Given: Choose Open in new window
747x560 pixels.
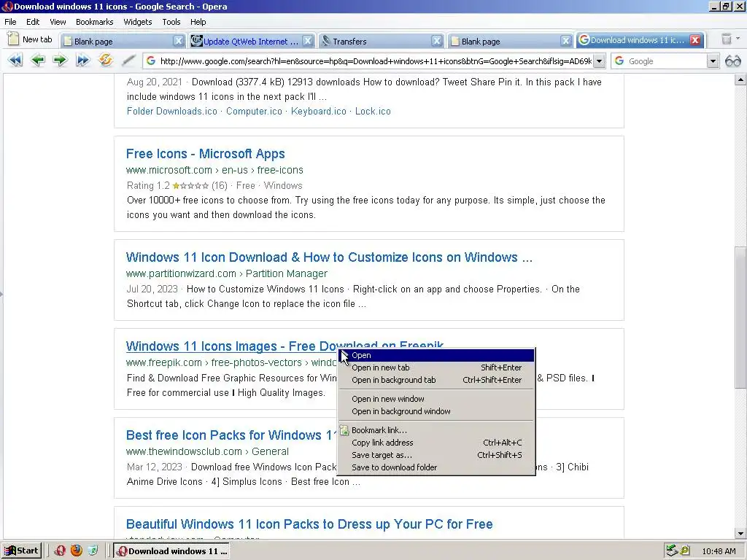Looking at the screenshot, I should click(x=436, y=399).
